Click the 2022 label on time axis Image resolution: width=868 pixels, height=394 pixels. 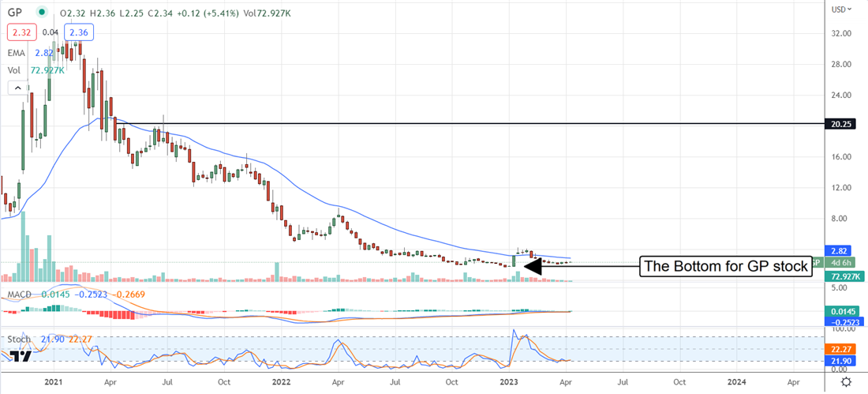(281, 381)
